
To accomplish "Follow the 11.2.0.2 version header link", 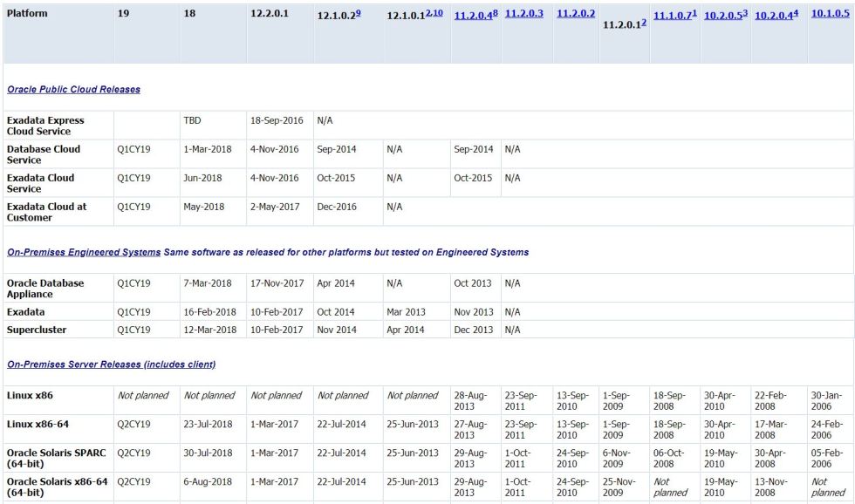I will (576, 14).
